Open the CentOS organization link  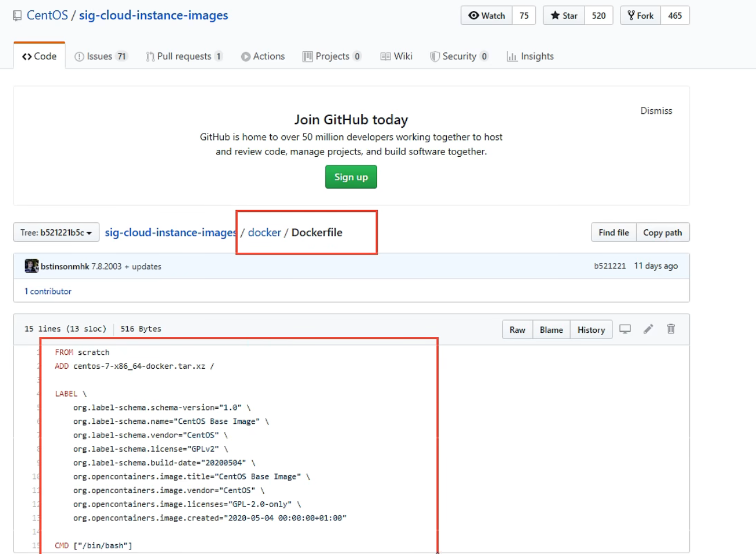tap(47, 15)
